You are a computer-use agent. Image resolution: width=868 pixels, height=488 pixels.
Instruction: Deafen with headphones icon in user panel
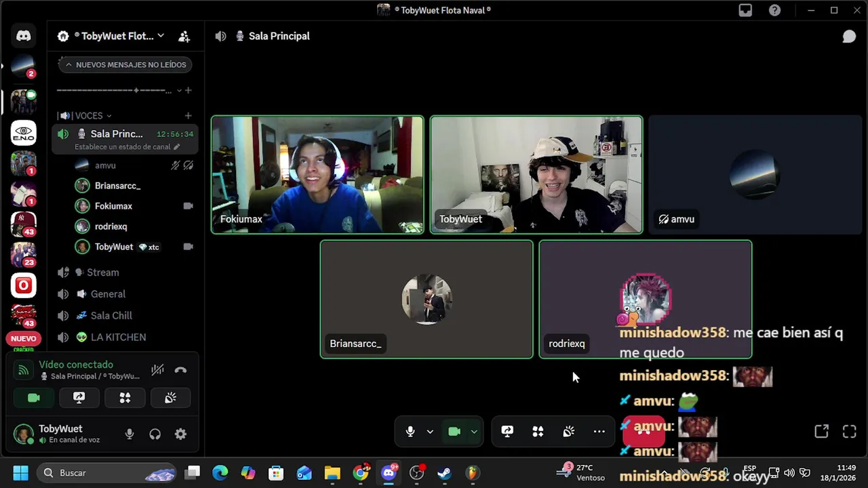coord(155,434)
